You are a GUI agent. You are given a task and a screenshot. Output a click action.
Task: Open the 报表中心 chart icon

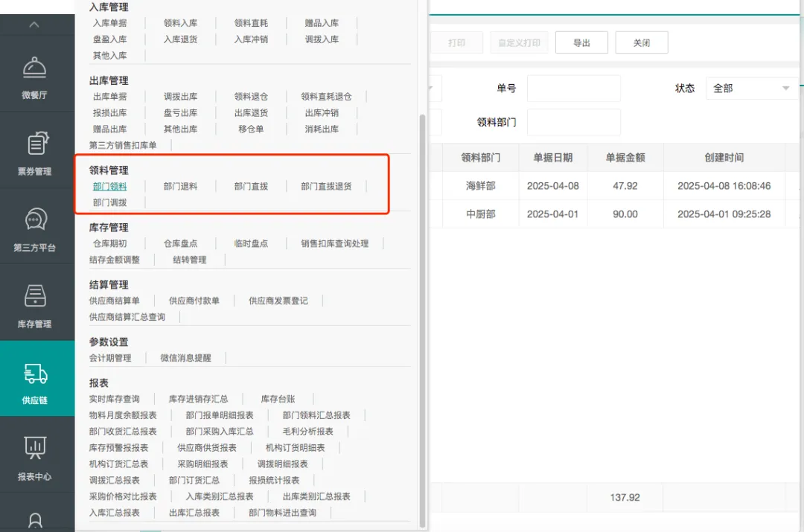(35, 449)
